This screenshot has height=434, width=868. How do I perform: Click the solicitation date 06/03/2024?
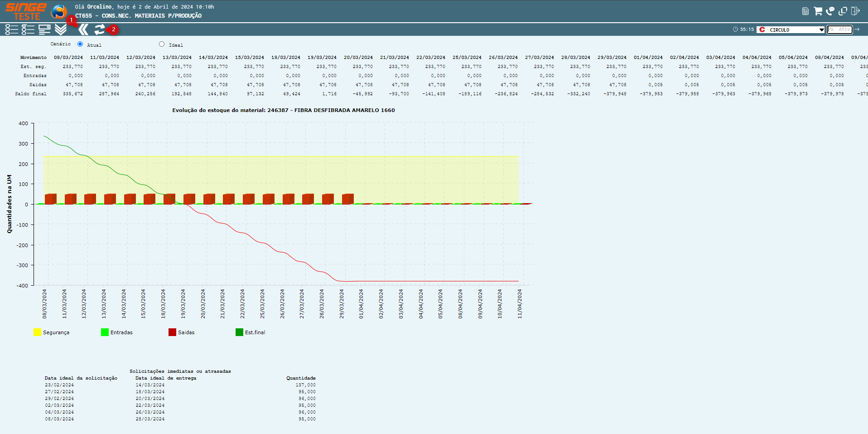click(x=59, y=412)
